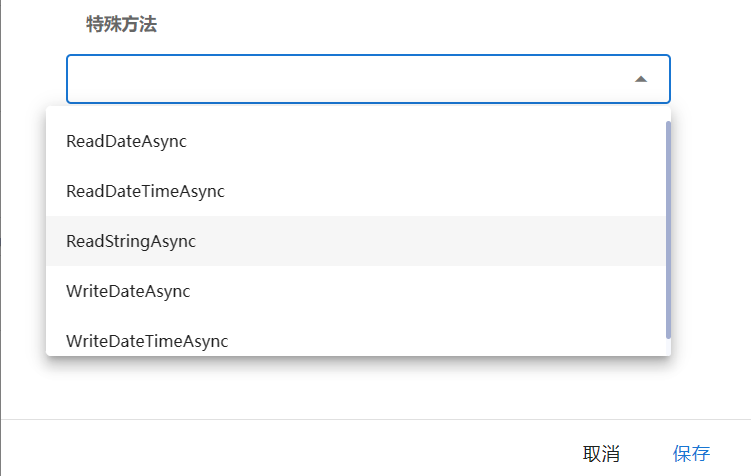Click the up-pointing triangle in the select
The height and width of the screenshot is (476, 751).
click(x=641, y=79)
